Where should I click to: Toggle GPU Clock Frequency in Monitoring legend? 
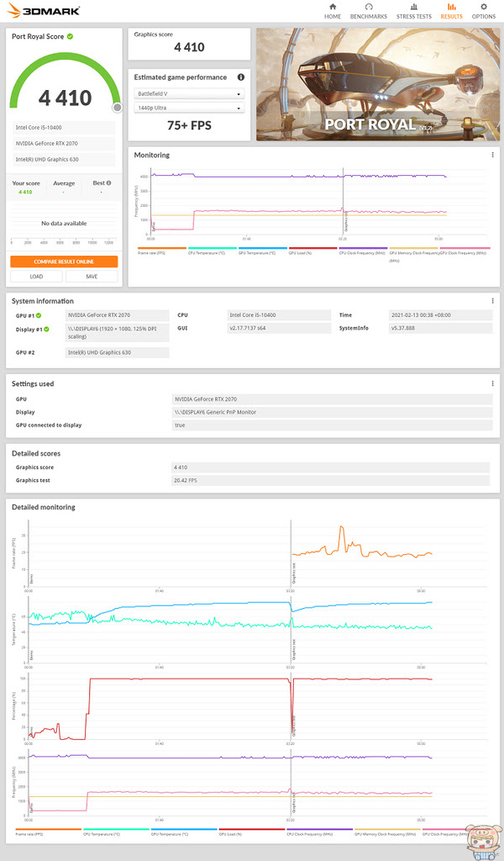point(465,251)
